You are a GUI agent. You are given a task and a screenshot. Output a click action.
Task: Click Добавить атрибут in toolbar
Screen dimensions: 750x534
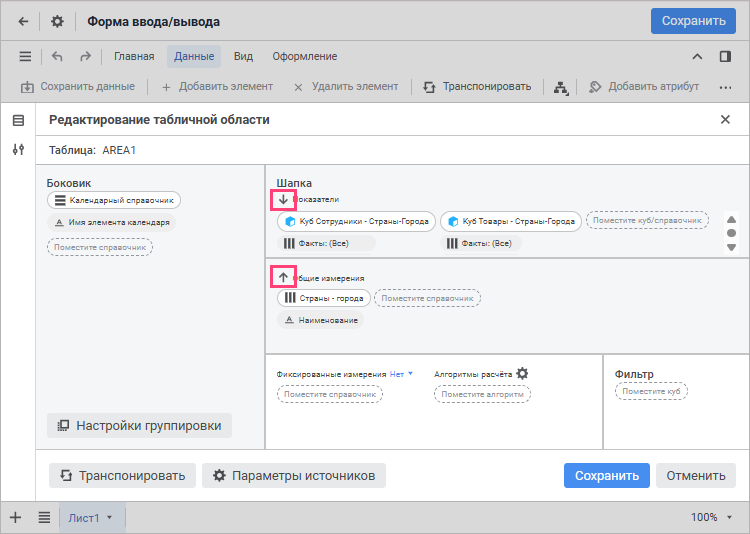(x=644, y=87)
